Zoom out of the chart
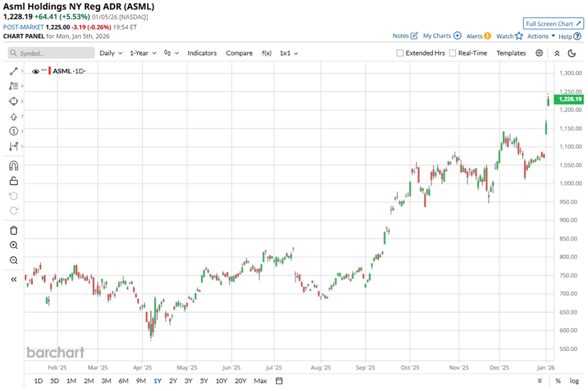The height and width of the screenshot is (391, 588). (14, 260)
